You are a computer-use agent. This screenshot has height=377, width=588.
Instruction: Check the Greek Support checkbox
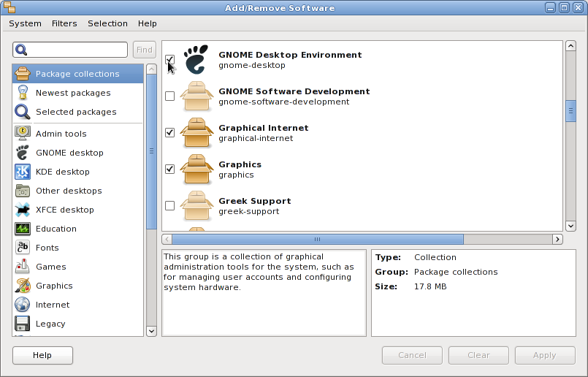click(x=170, y=205)
